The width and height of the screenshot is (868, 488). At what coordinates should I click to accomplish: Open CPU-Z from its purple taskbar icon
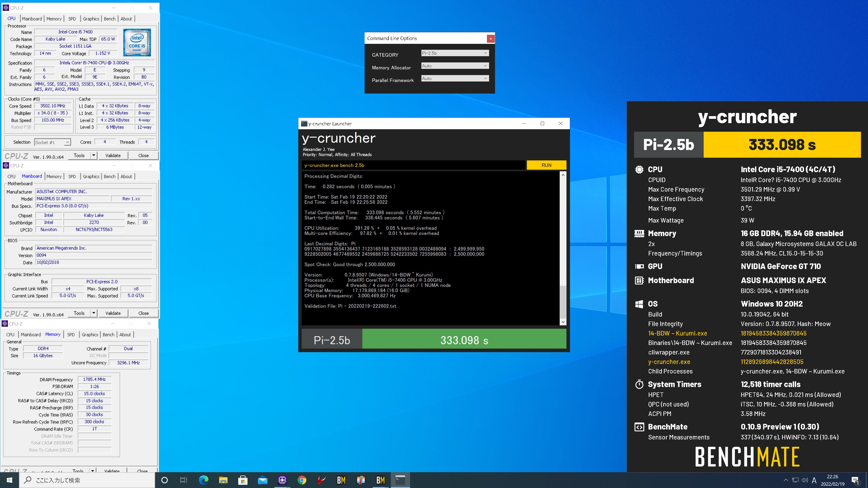point(282,480)
